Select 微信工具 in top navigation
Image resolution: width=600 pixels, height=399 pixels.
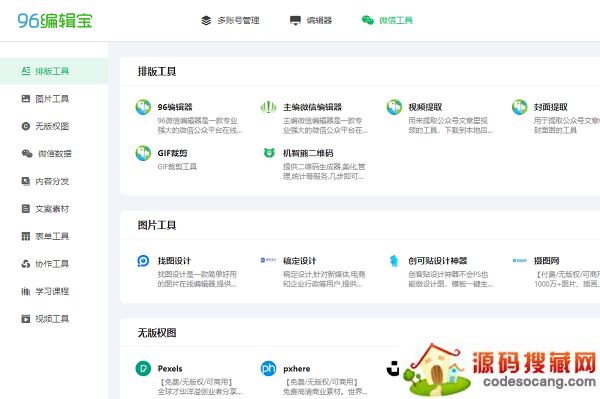click(396, 20)
